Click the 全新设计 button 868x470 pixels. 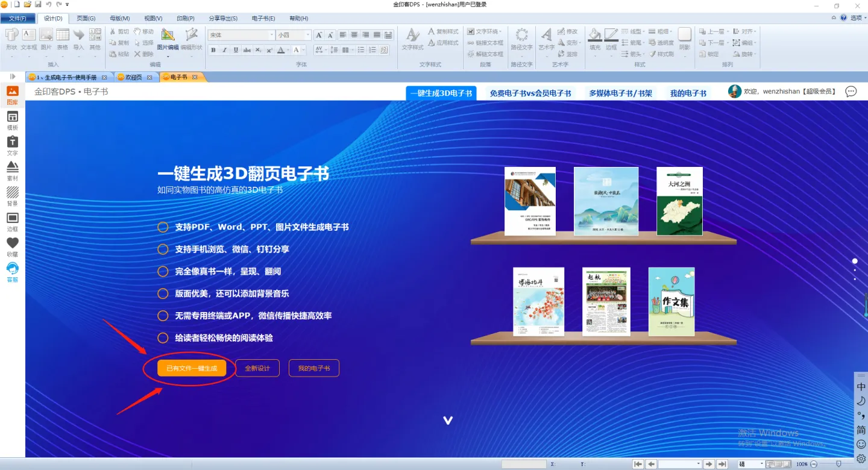coord(257,368)
